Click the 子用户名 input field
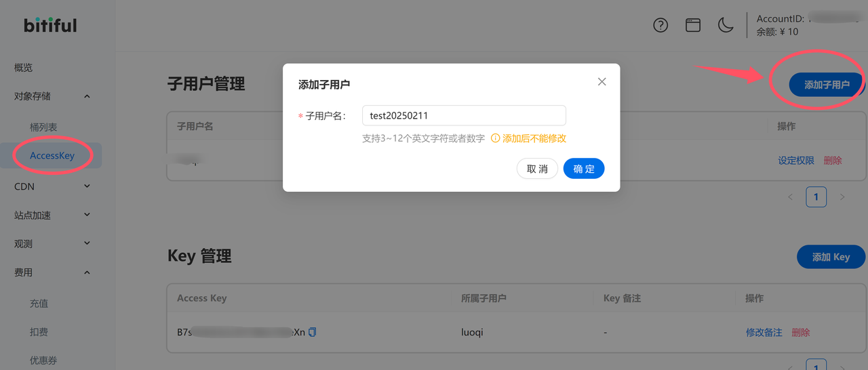 [x=464, y=115]
